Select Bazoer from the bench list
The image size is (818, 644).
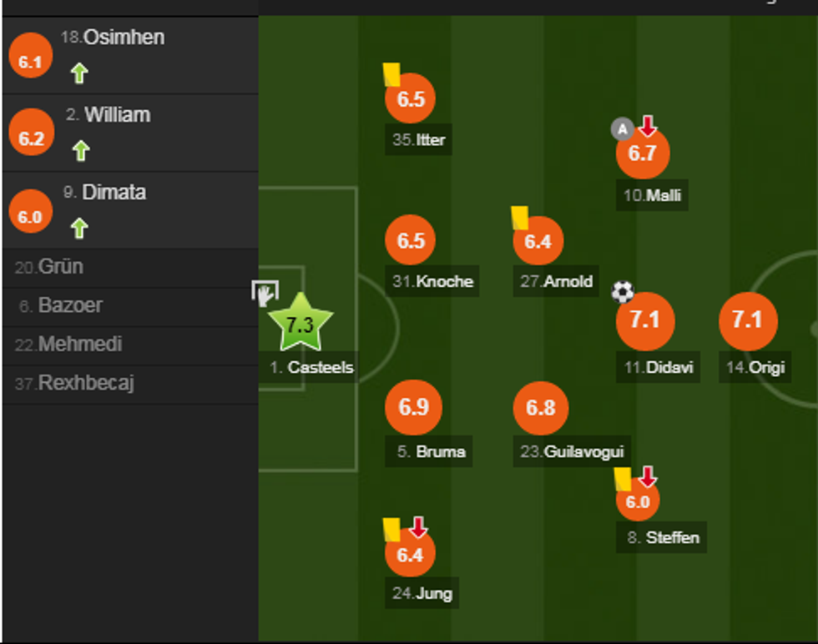pyautogui.click(x=70, y=305)
